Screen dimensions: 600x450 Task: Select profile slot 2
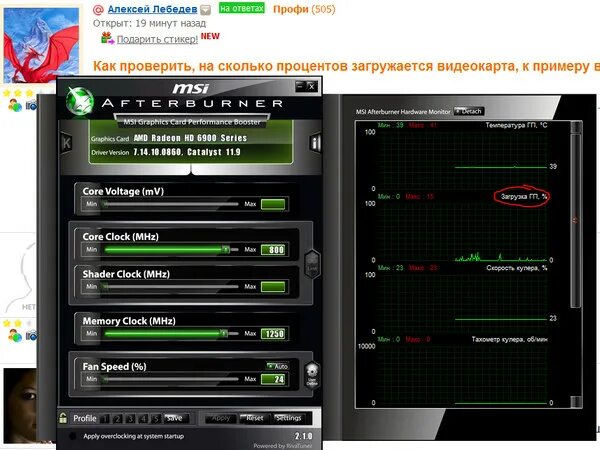coord(117,419)
